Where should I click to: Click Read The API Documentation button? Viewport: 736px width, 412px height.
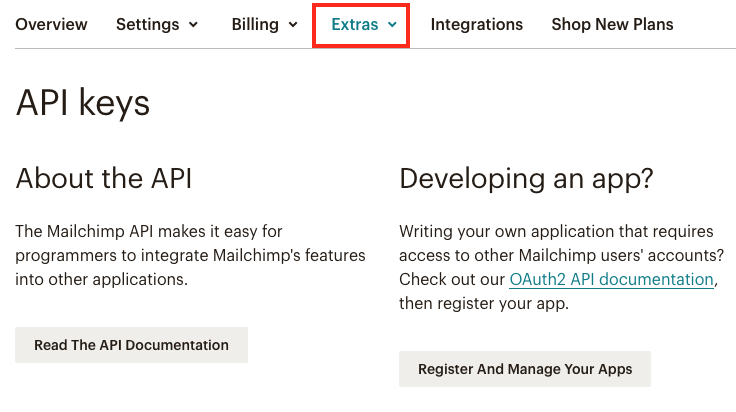131,345
